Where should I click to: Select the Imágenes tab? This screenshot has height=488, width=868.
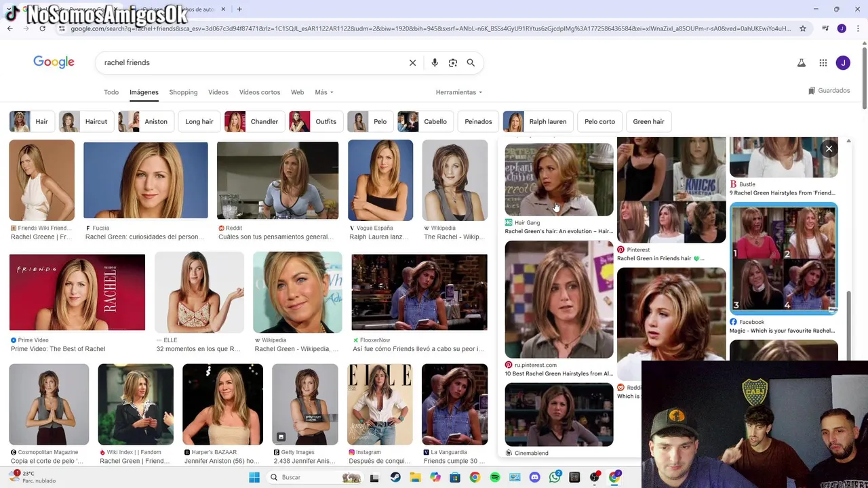coord(144,92)
